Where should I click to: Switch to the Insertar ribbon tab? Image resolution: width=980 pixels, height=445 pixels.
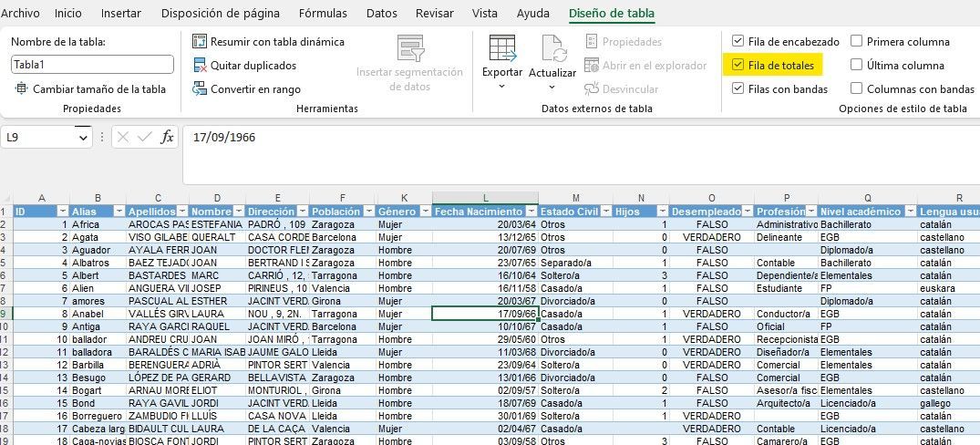pyautogui.click(x=120, y=14)
